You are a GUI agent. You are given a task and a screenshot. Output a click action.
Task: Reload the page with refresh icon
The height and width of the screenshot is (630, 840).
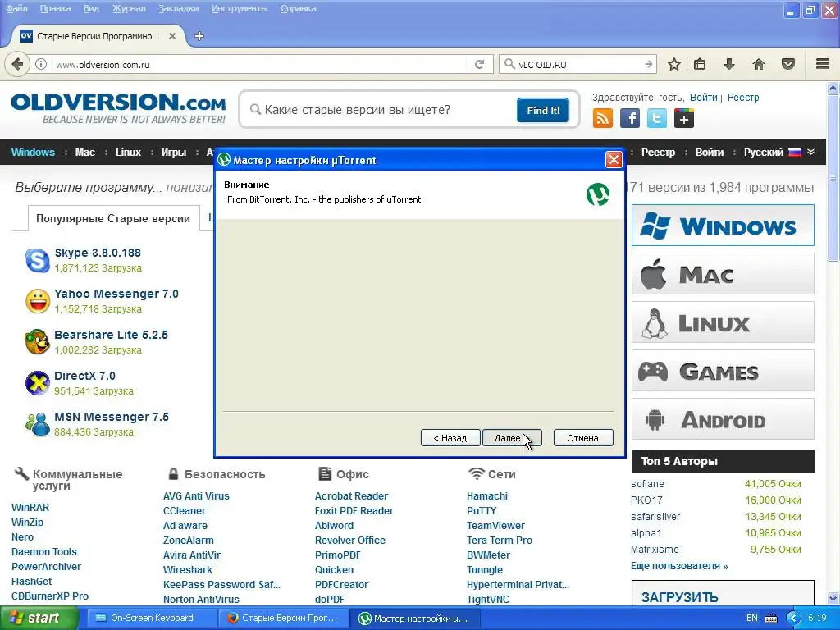tap(479, 64)
